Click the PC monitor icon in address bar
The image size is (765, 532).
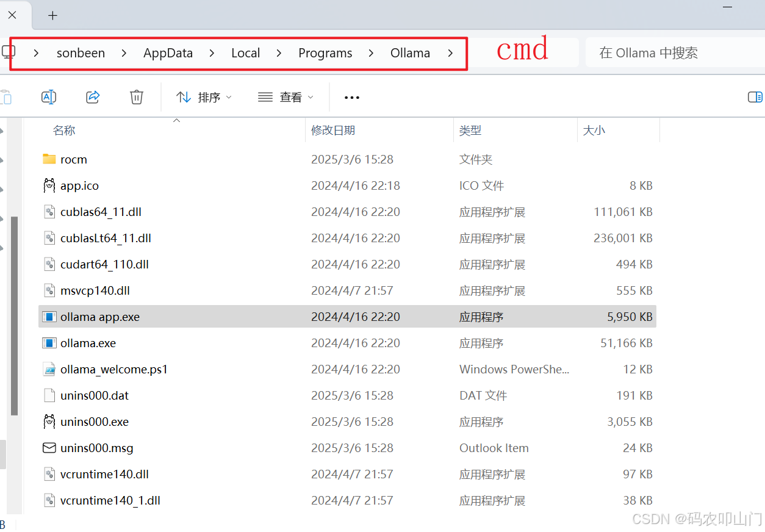tap(8, 52)
